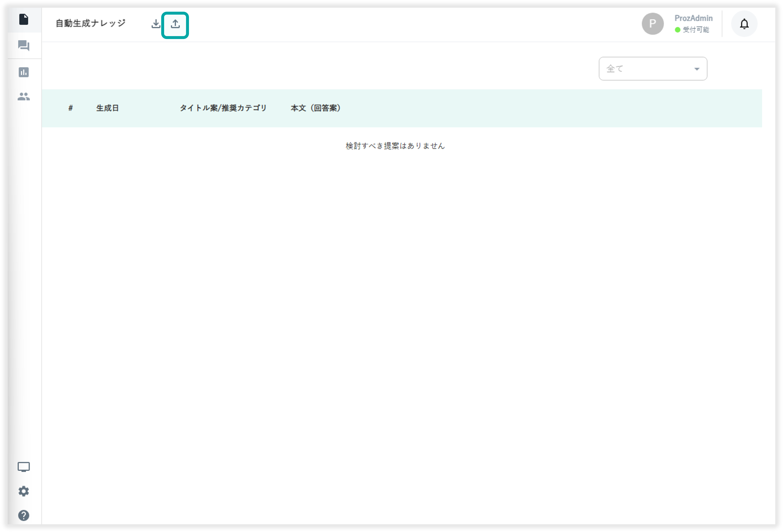Image resolution: width=783 pixels, height=532 pixels.
Task: Click the # column header
Action: [70, 108]
